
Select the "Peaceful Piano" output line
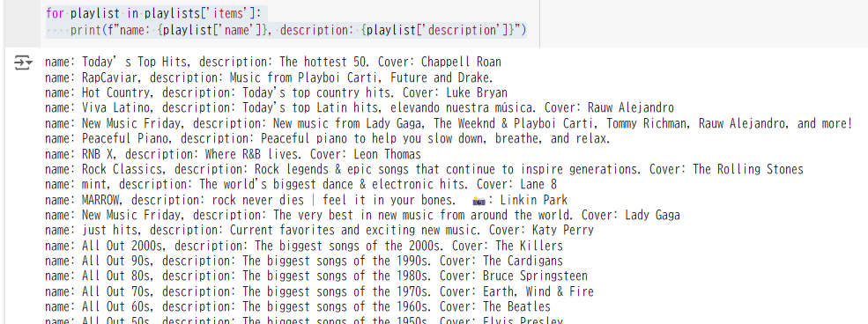click(x=328, y=138)
